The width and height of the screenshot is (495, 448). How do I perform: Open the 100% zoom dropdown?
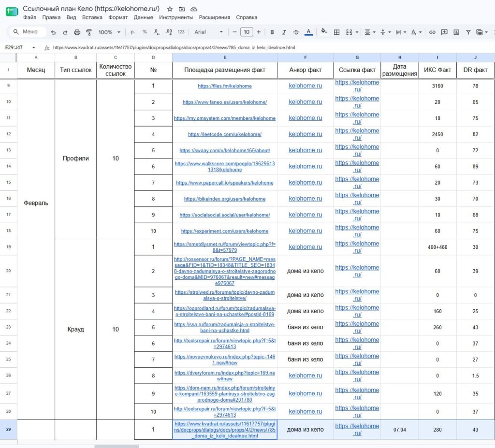pos(109,32)
